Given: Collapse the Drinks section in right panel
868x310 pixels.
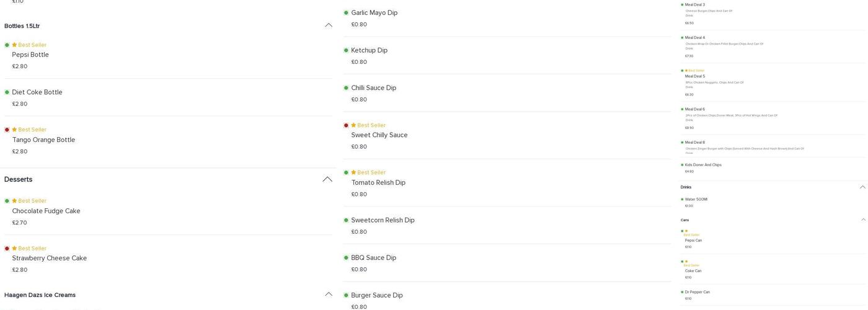Looking at the screenshot, I should [x=862, y=187].
